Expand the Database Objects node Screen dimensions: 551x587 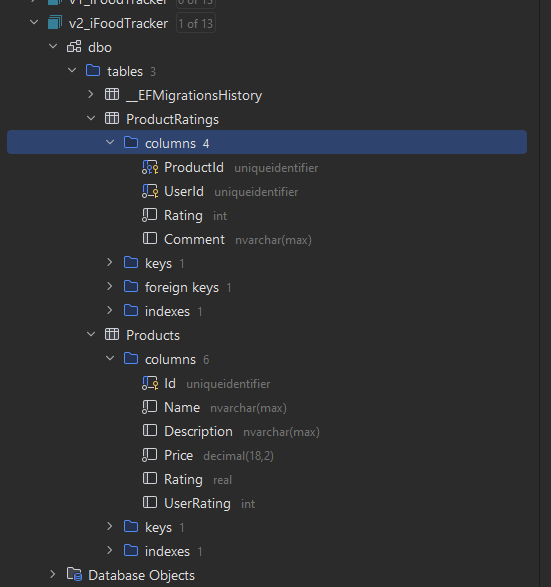point(53,575)
